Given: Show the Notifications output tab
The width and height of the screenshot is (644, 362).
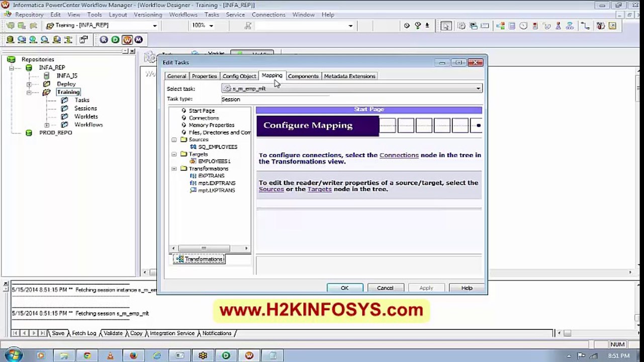Looking at the screenshot, I should (x=217, y=333).
